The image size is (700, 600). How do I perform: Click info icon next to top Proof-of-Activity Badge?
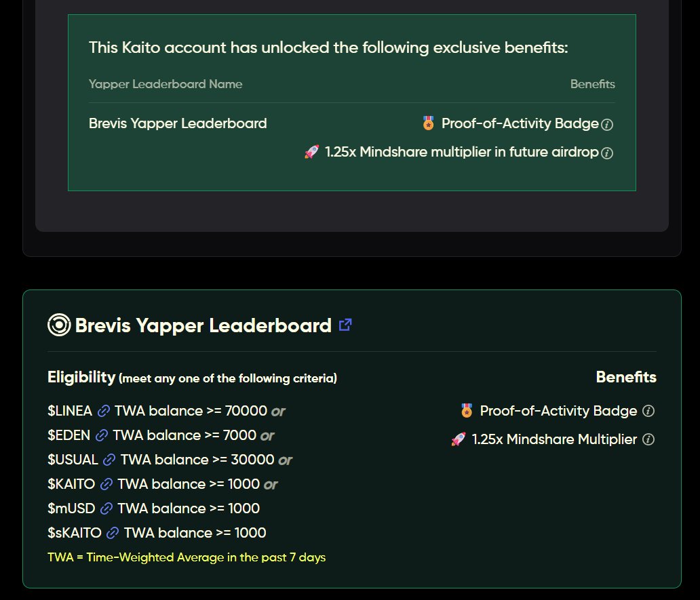coord(608,125)
